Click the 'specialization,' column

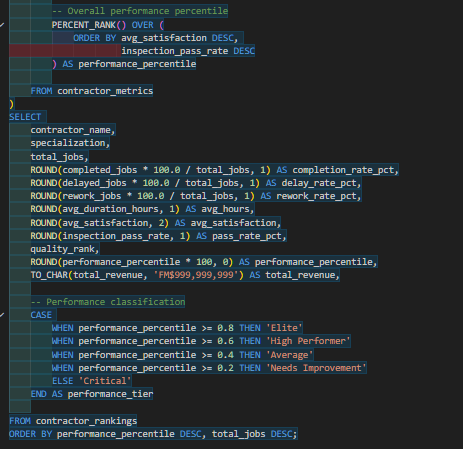pos(70,143)
